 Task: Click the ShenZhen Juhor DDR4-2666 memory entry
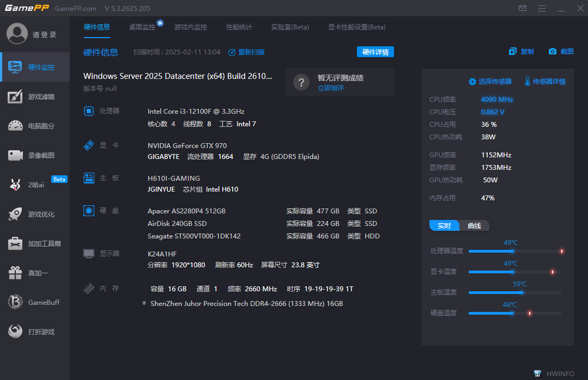[247, 304]
